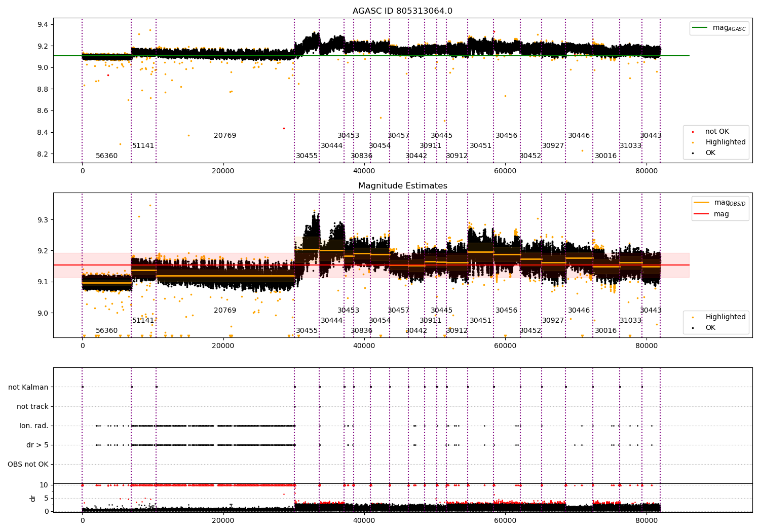
Task: Click obsid label 30927 in top plot
Action: click(x=553, y=146)
